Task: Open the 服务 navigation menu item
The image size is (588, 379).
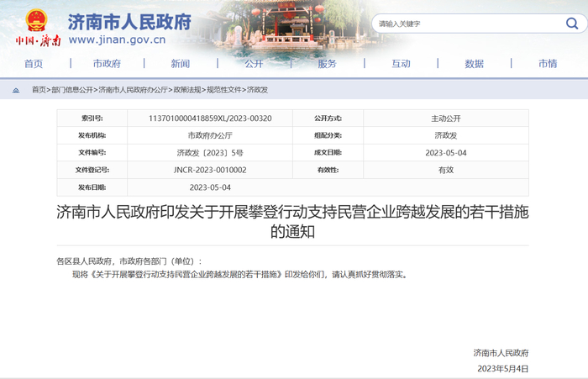Action: (327, 64)
